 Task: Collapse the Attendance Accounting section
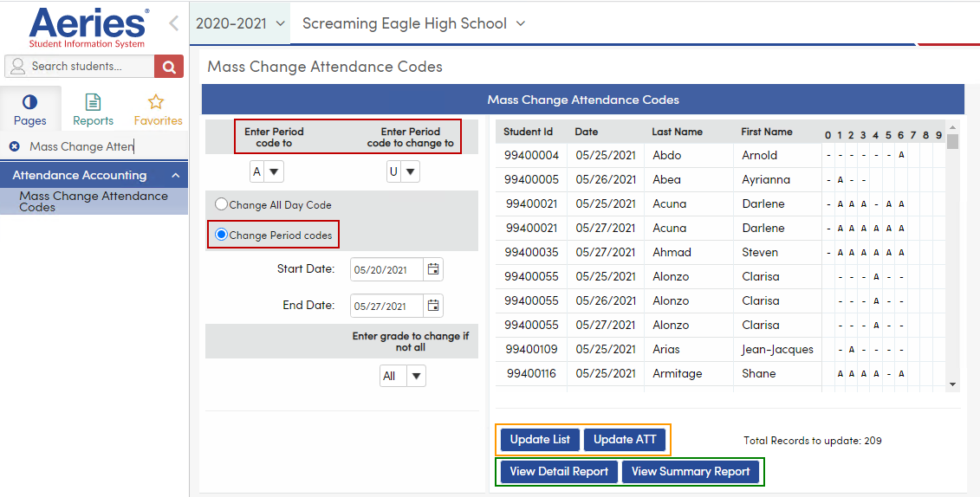[x=176, y=176]
